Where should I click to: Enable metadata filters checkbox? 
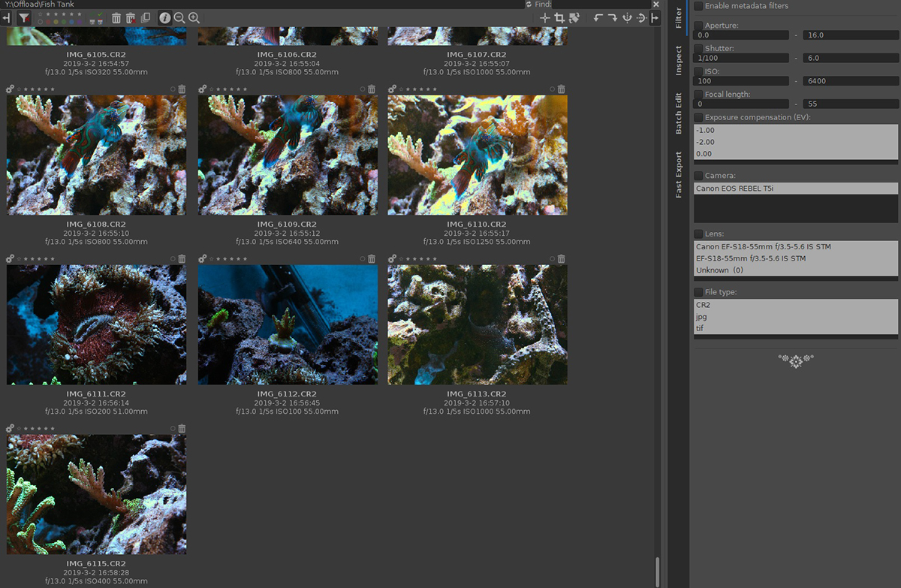[698, 6]
